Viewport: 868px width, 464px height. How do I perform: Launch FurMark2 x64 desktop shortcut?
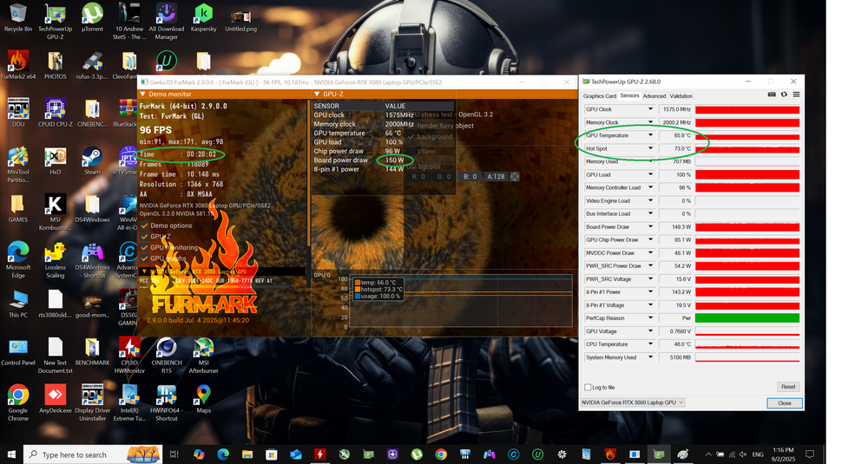(18, 65)
